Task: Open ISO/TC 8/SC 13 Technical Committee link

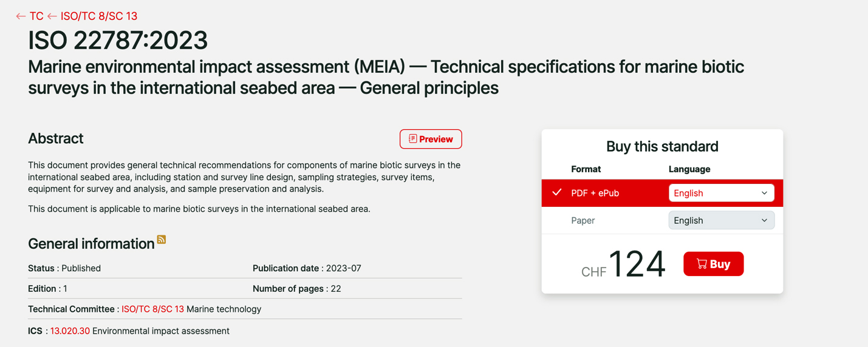Action: pos(152,309)
